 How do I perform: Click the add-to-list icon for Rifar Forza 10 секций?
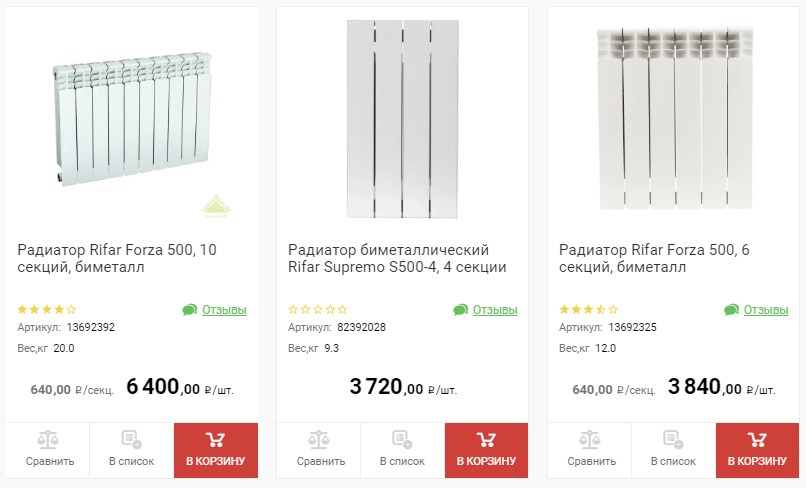(x=131, y=440)
